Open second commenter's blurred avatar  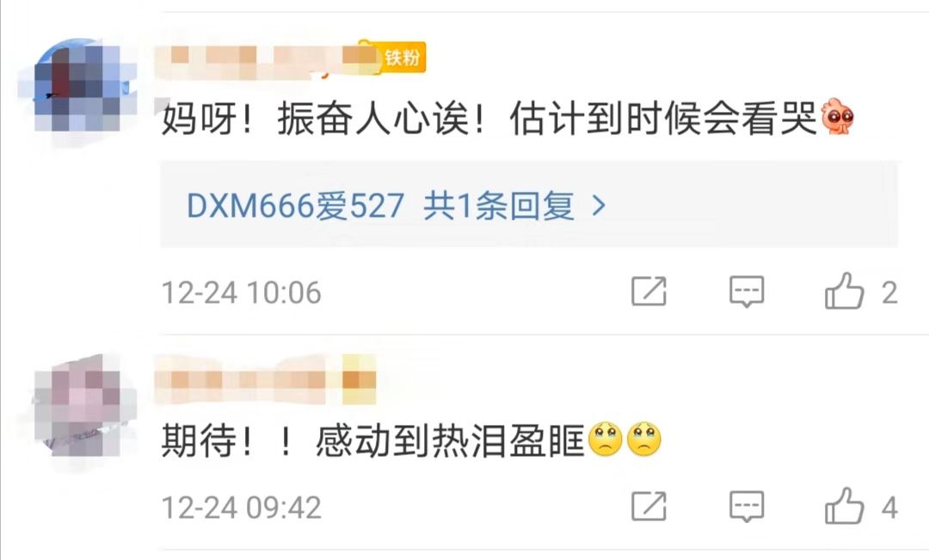77,407
